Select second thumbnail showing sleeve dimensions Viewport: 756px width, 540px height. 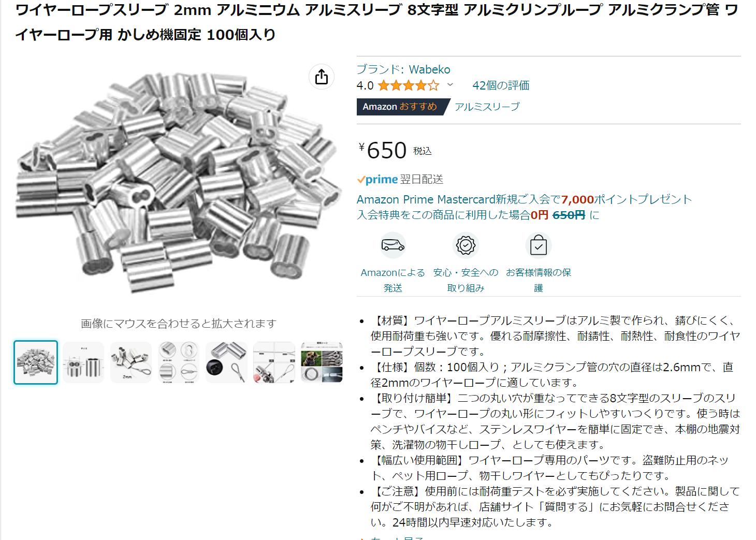[83, 362]
